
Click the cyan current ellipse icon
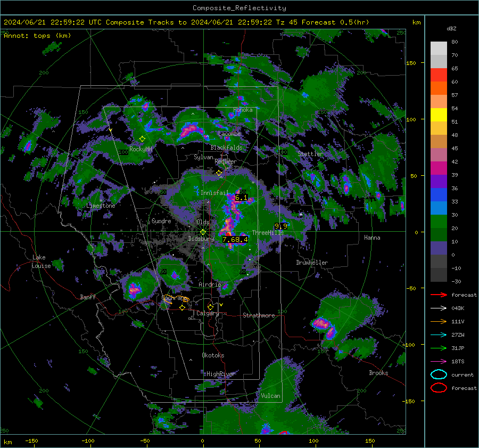point(439,374)
